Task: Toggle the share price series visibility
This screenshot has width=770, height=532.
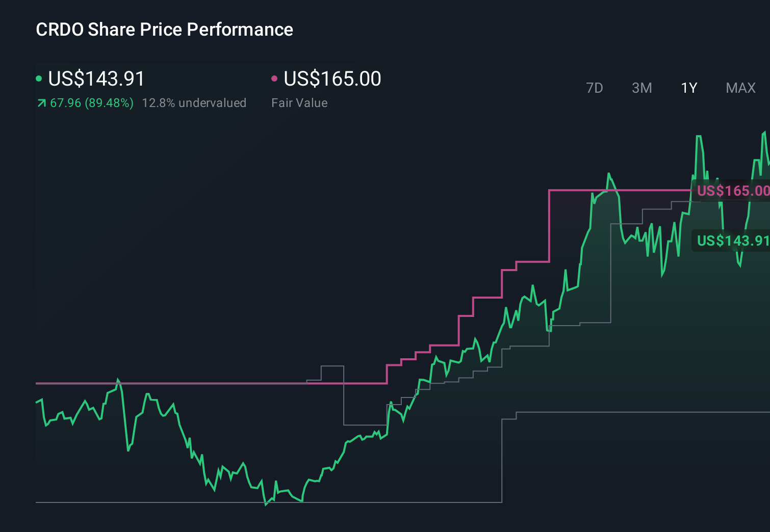Action: pyautogui.click(x=96, y=78)
